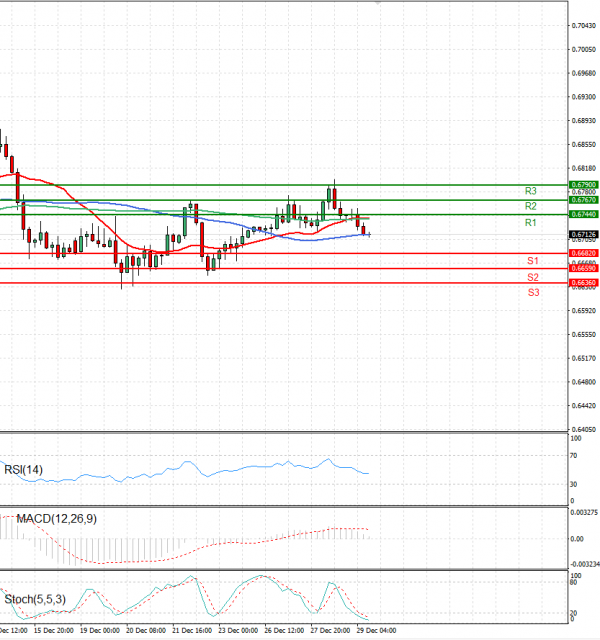Click the 27 Dec 20:00 time label
The height and width of the screenshot is (640, 600).
[330, 631]
